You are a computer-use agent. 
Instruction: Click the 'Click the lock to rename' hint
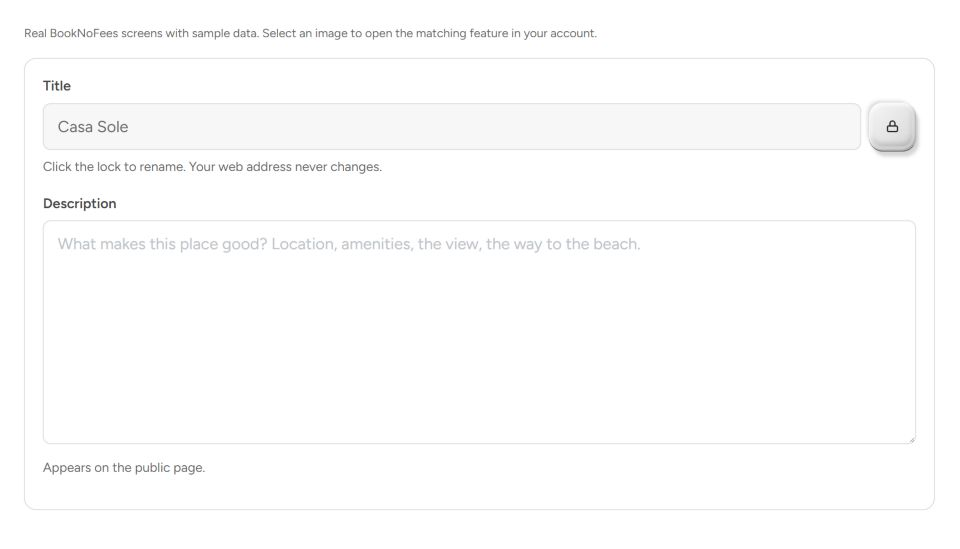point(114,166)
